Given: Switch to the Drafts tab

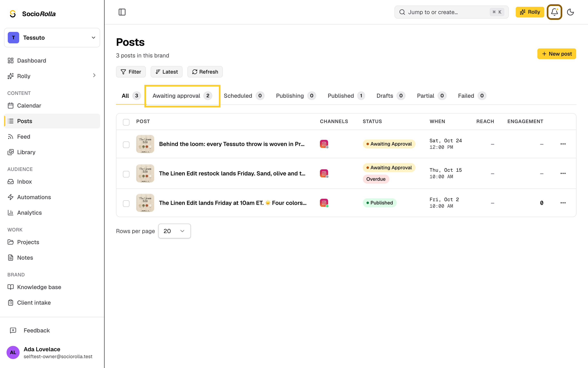Looking at the screenshot, I should (x=391, y=96).
